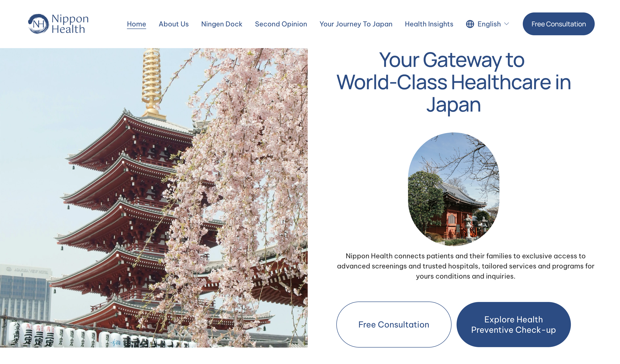Click the outlined Free Consultation button
Viewport: 620px width, 364px height.
coord(394,324)
